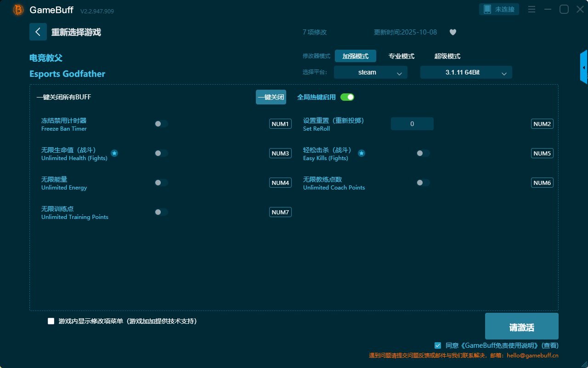This screenshot has width=588, height=368.
Task: Toggle Freeze Ban Timer switch
Action: pyautogui.click(x=161, y=124)
